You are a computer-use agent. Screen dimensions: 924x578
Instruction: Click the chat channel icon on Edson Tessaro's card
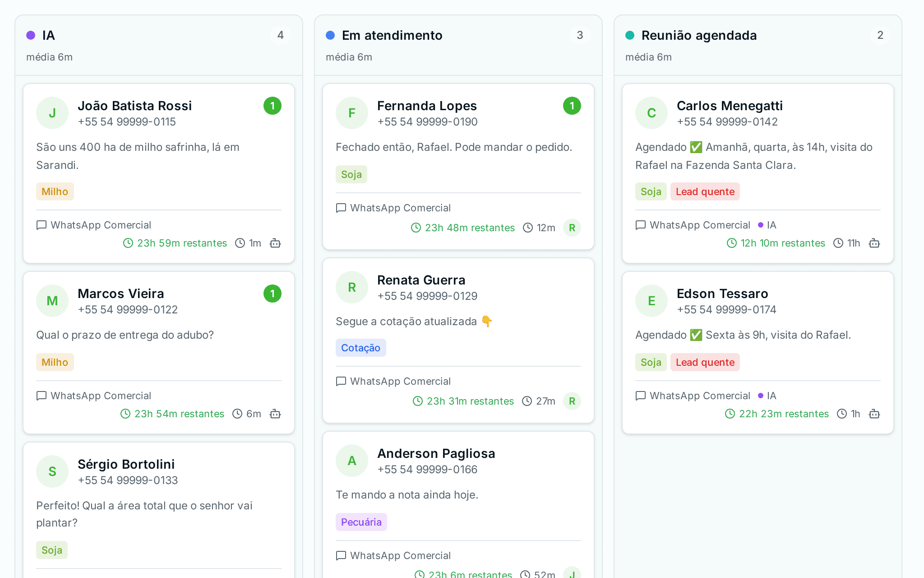tap(641, 396)
